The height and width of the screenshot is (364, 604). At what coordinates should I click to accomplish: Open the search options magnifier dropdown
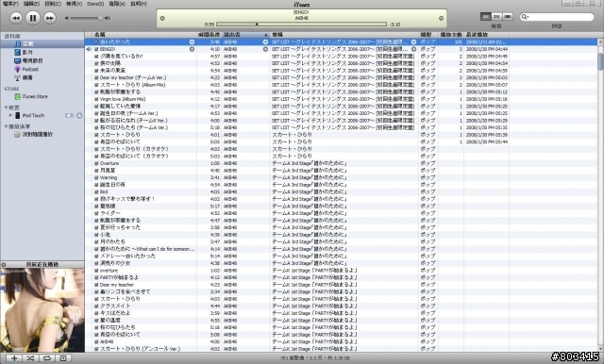click(525, 17)
